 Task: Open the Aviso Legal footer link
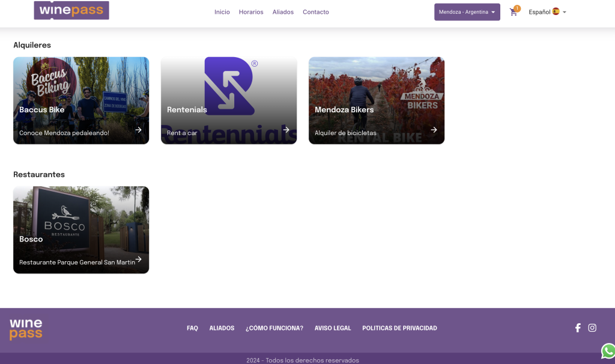[333, 329]
